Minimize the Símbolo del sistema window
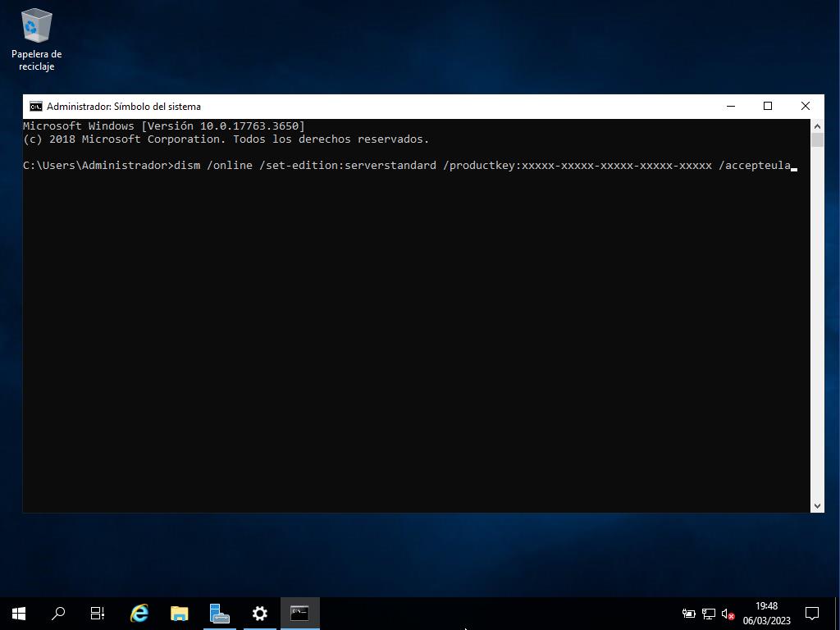Image resolution: width=840 pixels, height=630 pixels. 730,106
